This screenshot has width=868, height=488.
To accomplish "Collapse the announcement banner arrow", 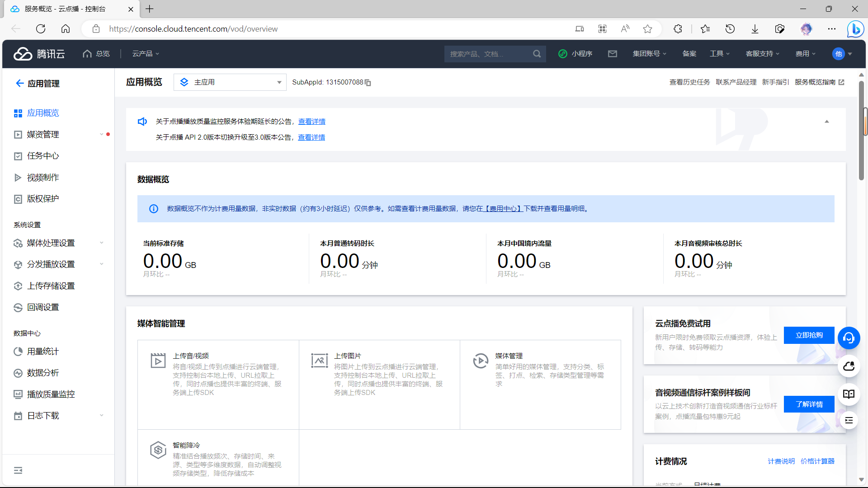I will tap(827, 122).
